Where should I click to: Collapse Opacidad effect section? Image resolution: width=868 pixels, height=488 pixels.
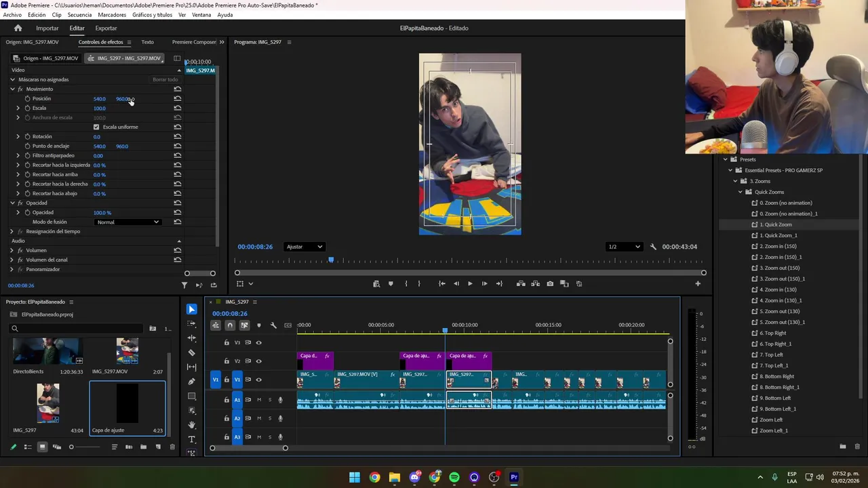(12, 203)
